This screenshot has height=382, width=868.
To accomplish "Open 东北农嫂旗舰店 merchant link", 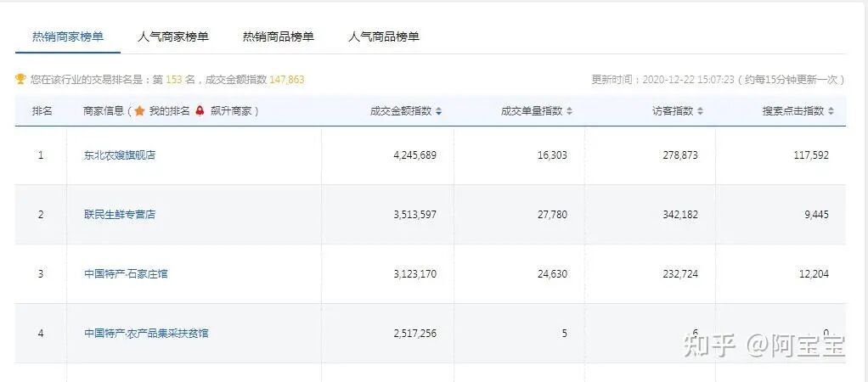I will pos(120,155).
